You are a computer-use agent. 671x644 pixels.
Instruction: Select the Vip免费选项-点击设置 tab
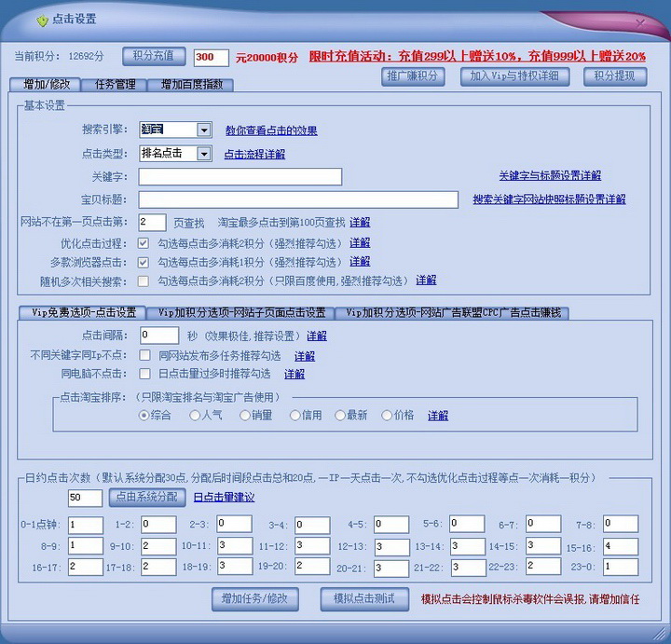pos(83,313)
